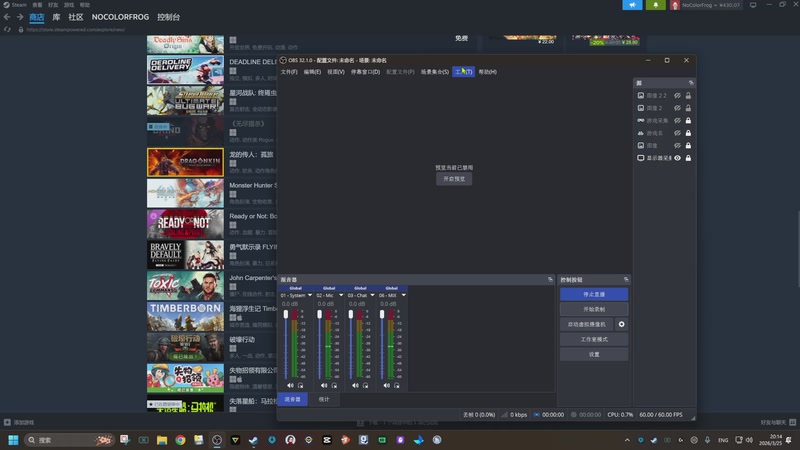Select the 图像 2.2 image source icon
Screen dimensions: 800x450
click(x=640, y=95)
